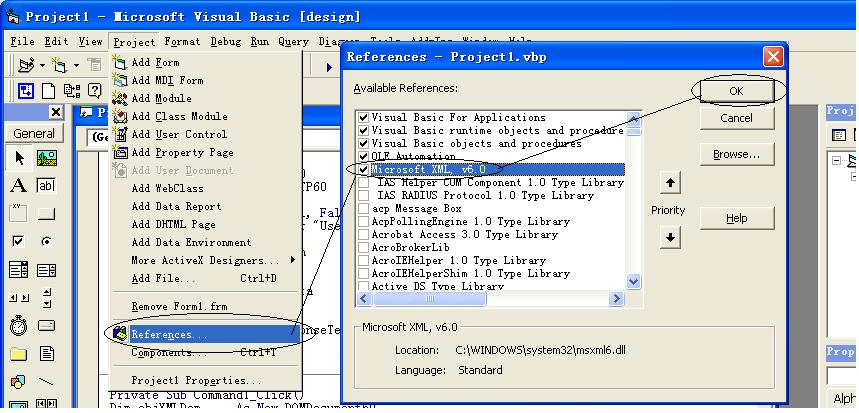Select the PictureBox control tool

(x=47, y=158)
